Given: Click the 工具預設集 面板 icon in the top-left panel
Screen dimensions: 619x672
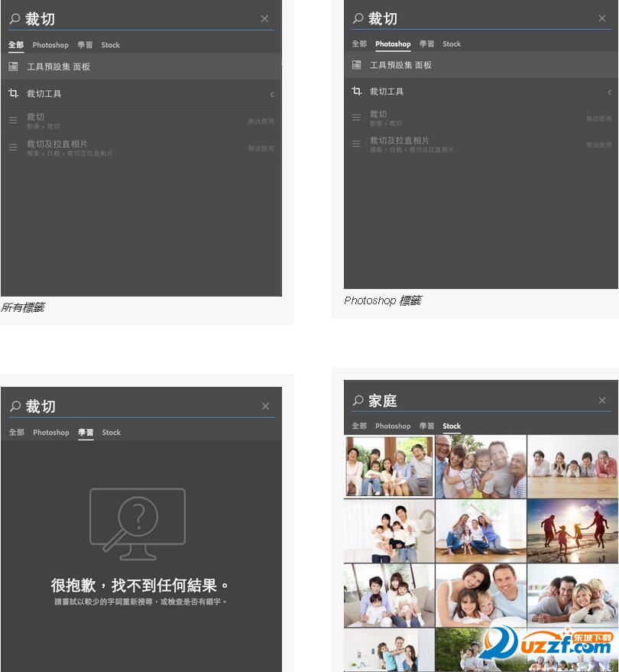Looking at the screenshot, I should click(x=13, y=67).
